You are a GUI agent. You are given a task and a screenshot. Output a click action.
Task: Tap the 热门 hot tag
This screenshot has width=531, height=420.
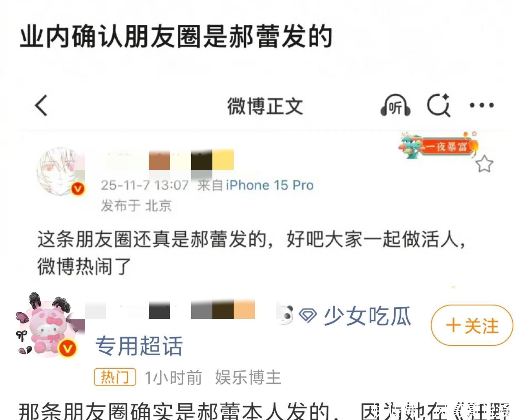click(x=115, y=377)
